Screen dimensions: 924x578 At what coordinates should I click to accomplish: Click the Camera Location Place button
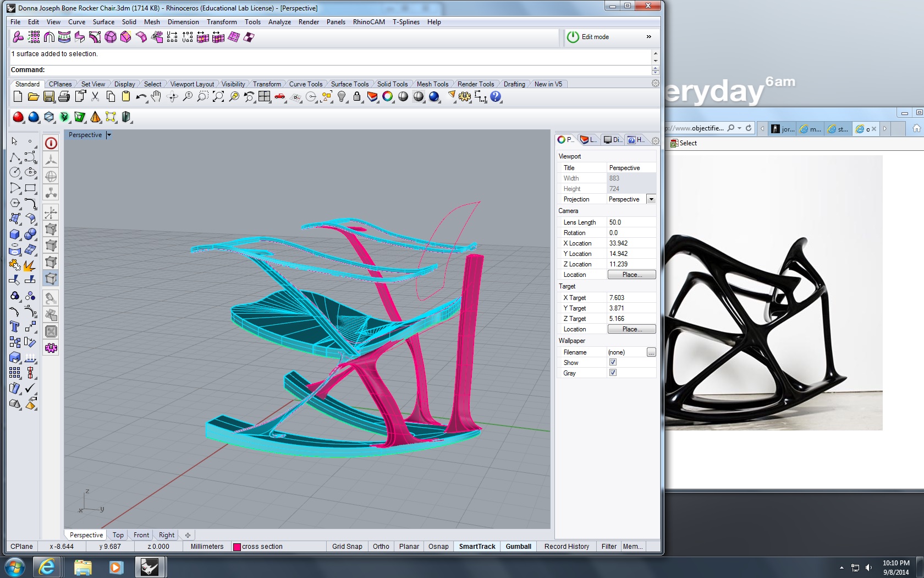click(x=631, y=275)
